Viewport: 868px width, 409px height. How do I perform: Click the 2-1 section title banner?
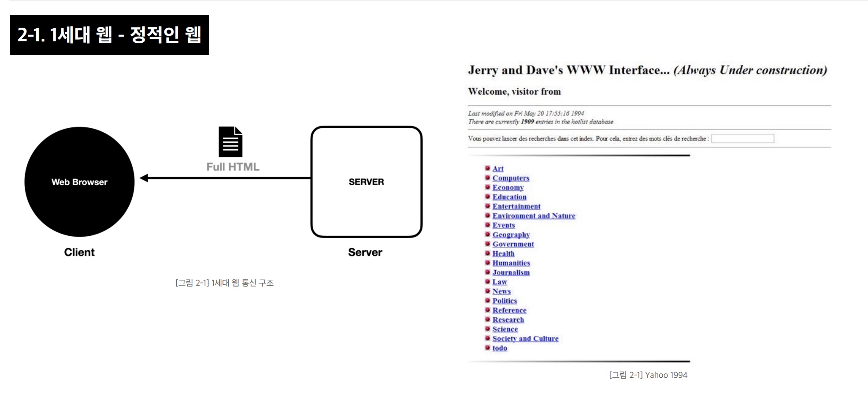point(110,35)
